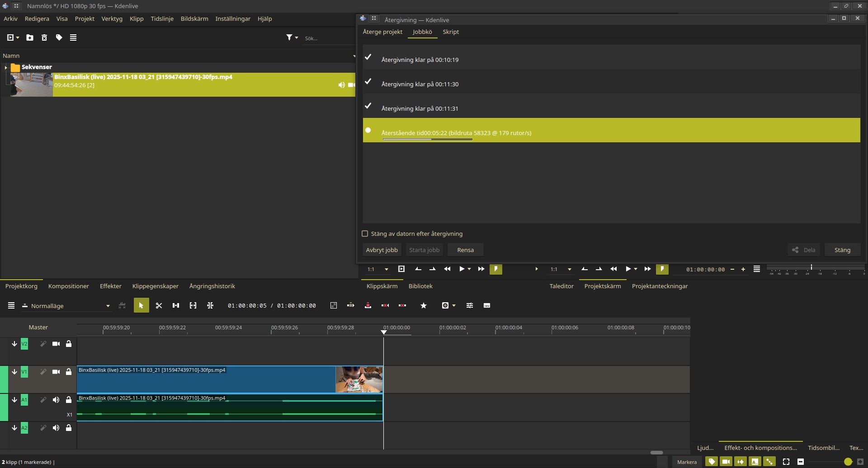
Task: Open the Tidslinje menu
Action: click(162, 19)
